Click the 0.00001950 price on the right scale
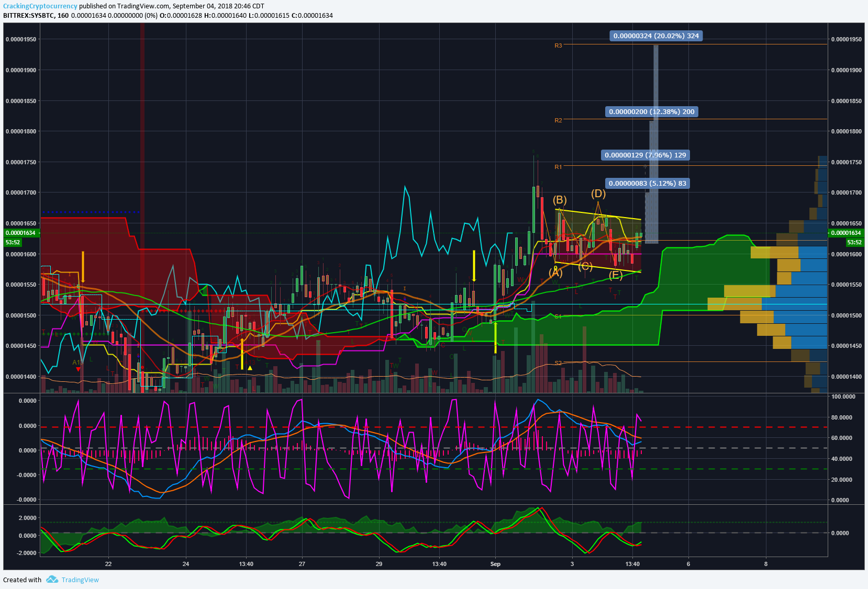The width and height of the screenshot is (868, 589). coord(846,39)
